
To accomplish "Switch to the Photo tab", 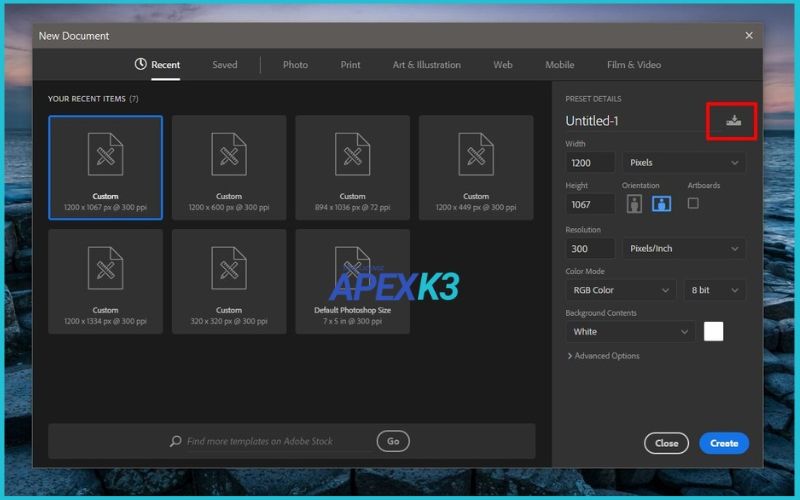I will (295, 65).
